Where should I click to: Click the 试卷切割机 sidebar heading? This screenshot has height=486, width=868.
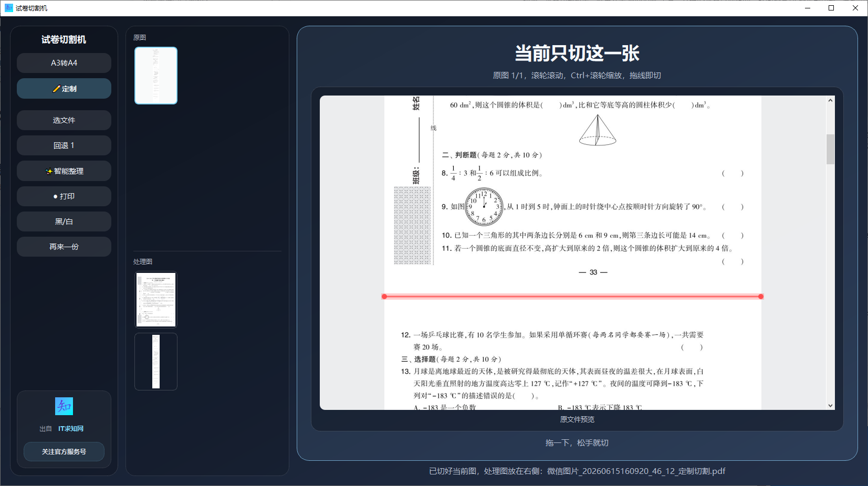click(x=64, y=39)
